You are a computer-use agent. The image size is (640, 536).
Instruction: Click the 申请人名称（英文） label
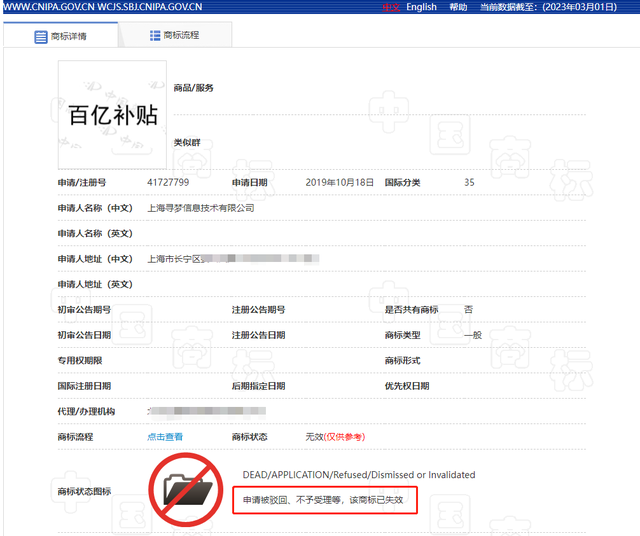click(x=95, y=234)
